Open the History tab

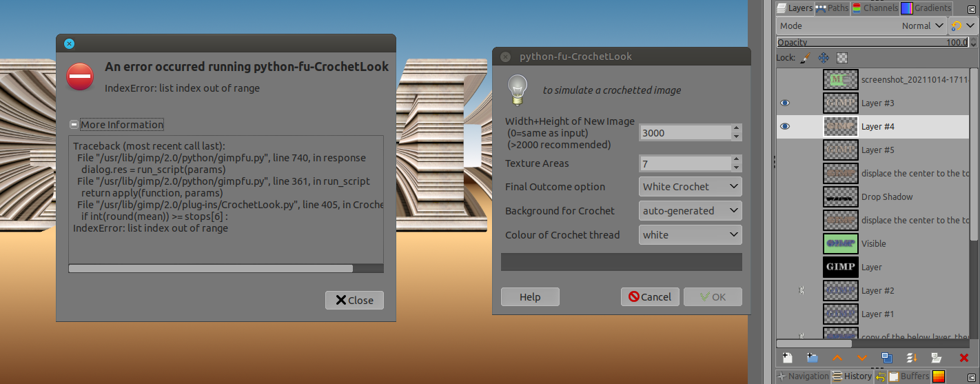click(852, 376)
